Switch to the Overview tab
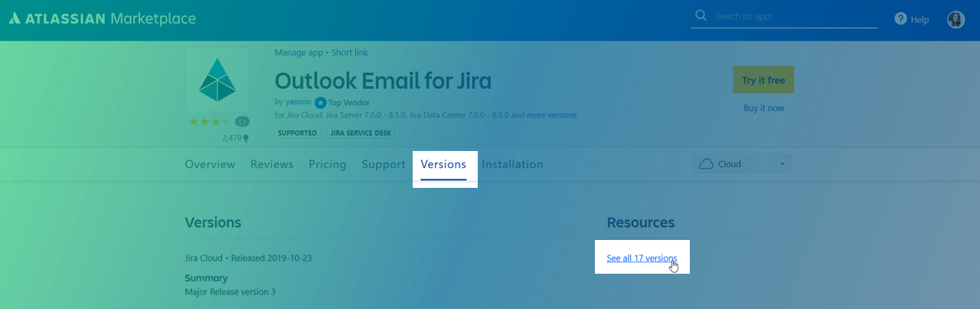Image resolution: width=980 pixels, height=309 pixels. (x=210, y=164)
